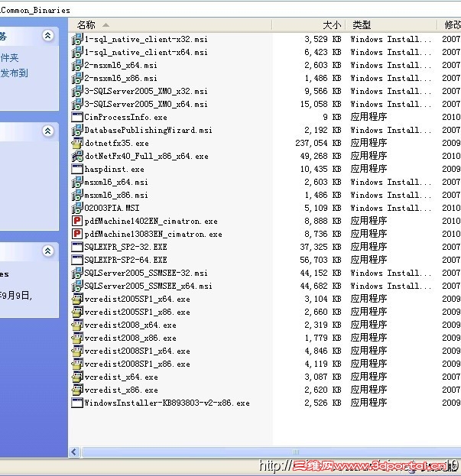The width and height of the screenshot is (461, 476).
Task: Select the vcredist2005SP1_x86.exe icon
Action: click(x=77, y=312)
